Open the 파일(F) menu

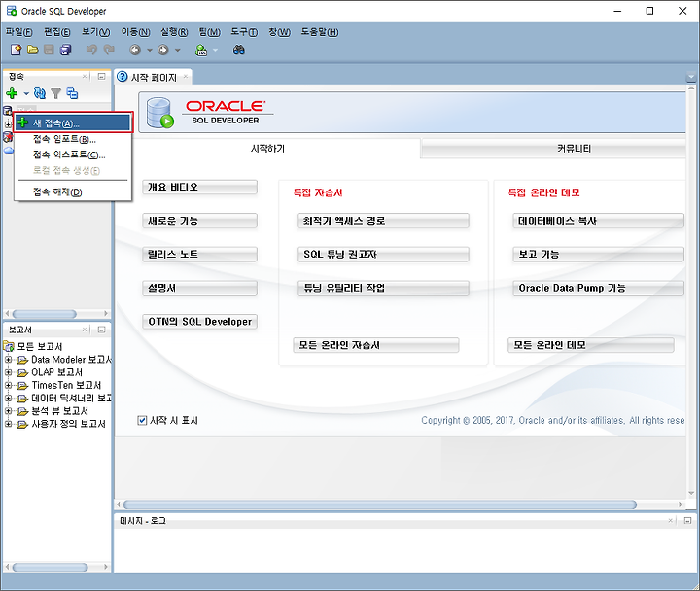tap(18, 32)
